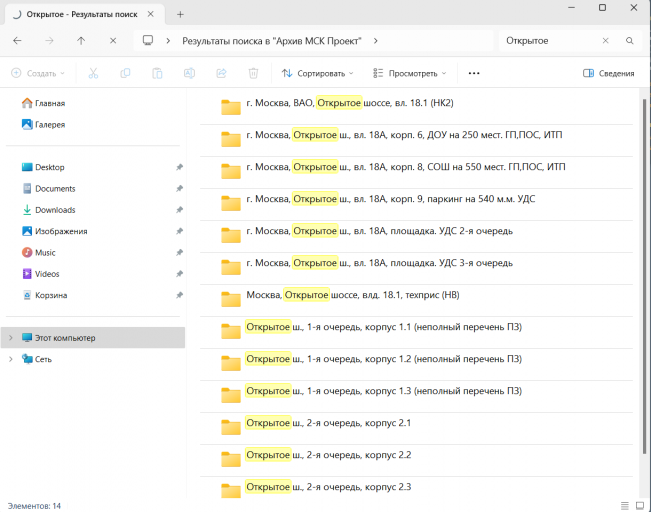Screen dimensions: 651x512
Task: Select folder 1-я очередь, корпус 1.1
Action: (416, 331)
